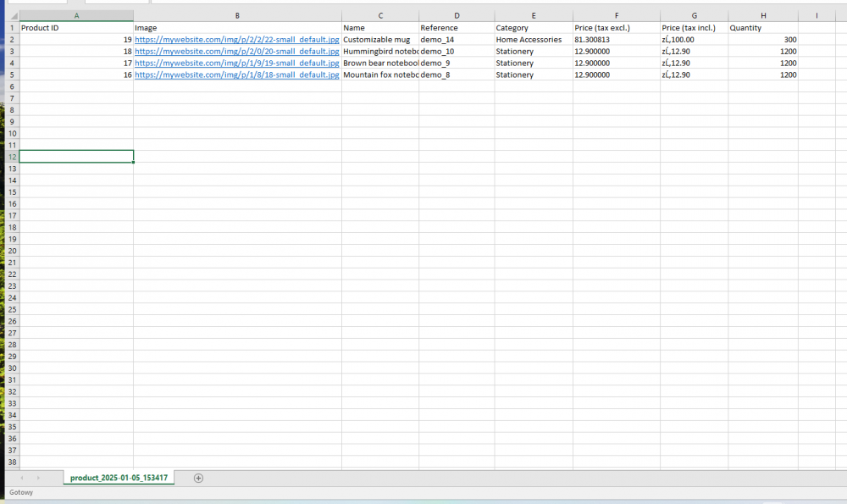This screenshot has height=504, width=847.
Task: Select the 'Hummingbird notebook' name cell
Action: pos(380,52)
